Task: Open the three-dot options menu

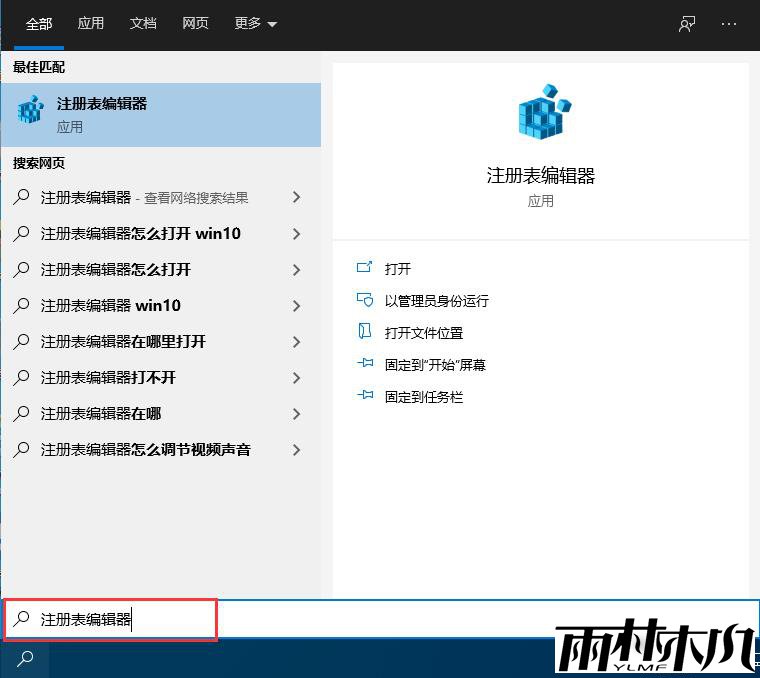Action: click(x=728, y=24)
